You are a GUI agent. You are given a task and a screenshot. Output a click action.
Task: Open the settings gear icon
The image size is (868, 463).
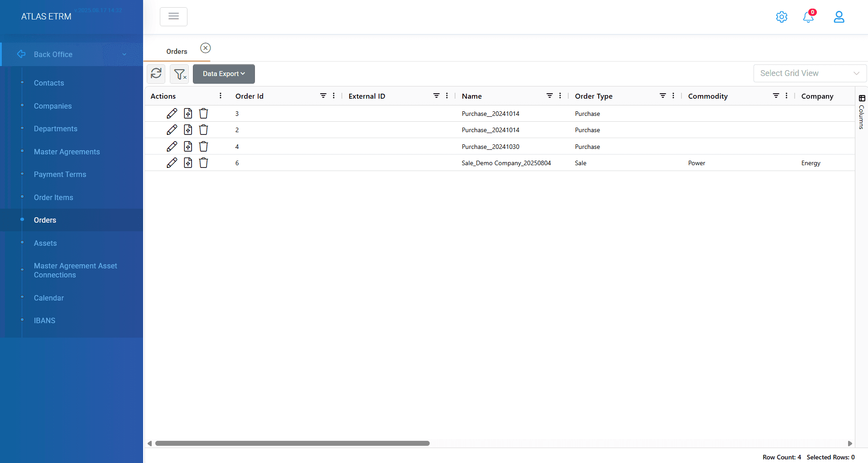pos(782,17)
